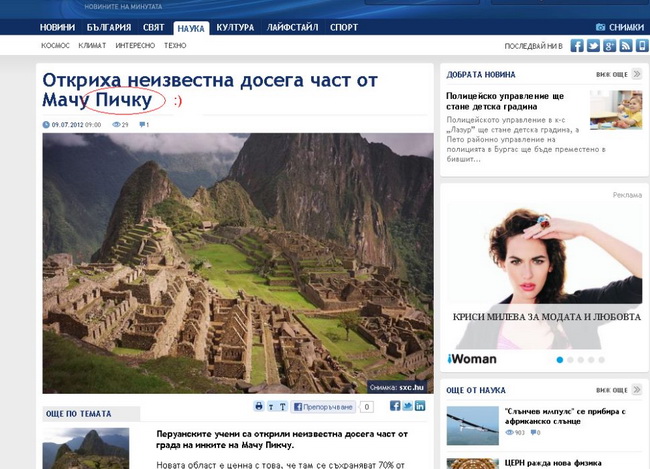Click the arrow icon next to Още от наука's Виж още
This screenshot has height=469, width=650.
click(637, 389)
